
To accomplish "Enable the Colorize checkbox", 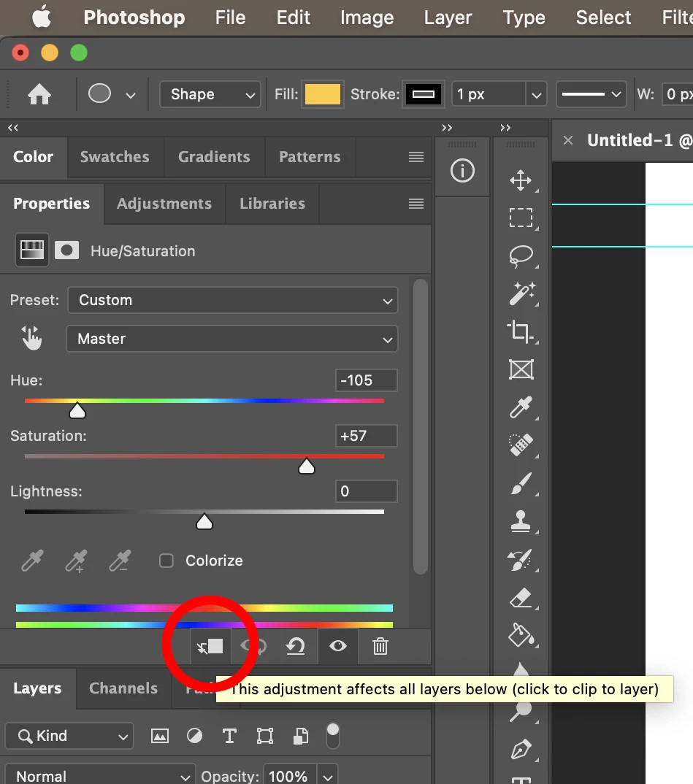I will coord(166,561).
